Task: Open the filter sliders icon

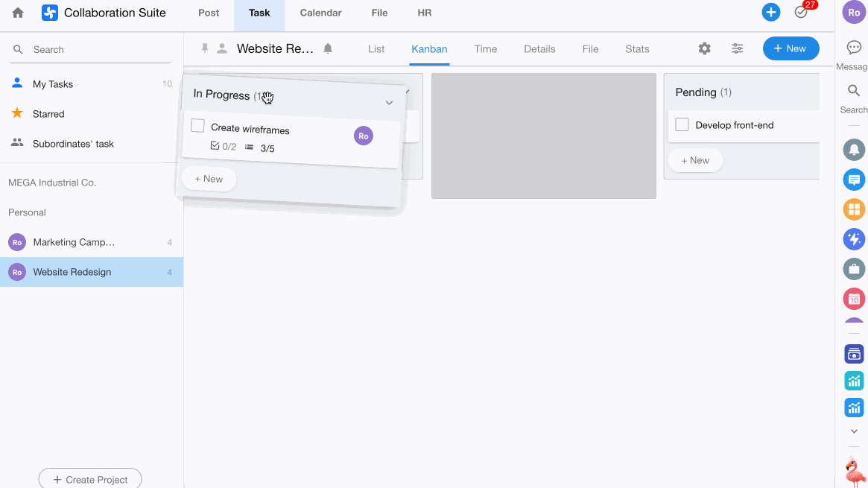Action: tap(737, 49)
